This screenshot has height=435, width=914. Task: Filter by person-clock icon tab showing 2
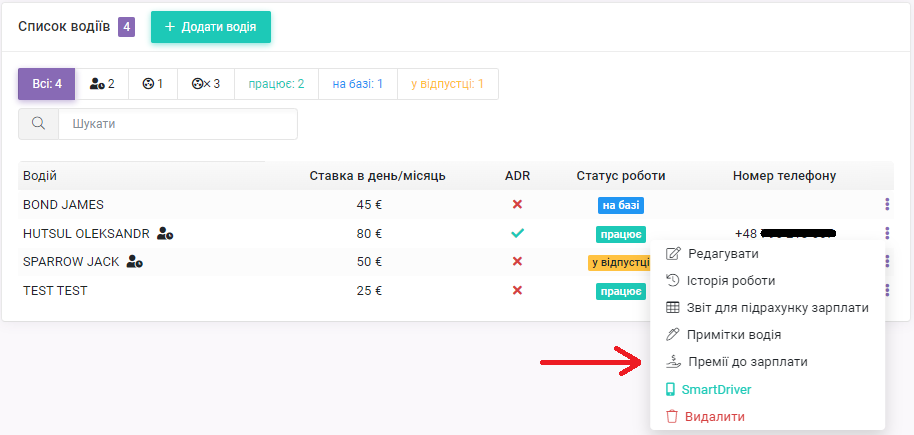102,84
